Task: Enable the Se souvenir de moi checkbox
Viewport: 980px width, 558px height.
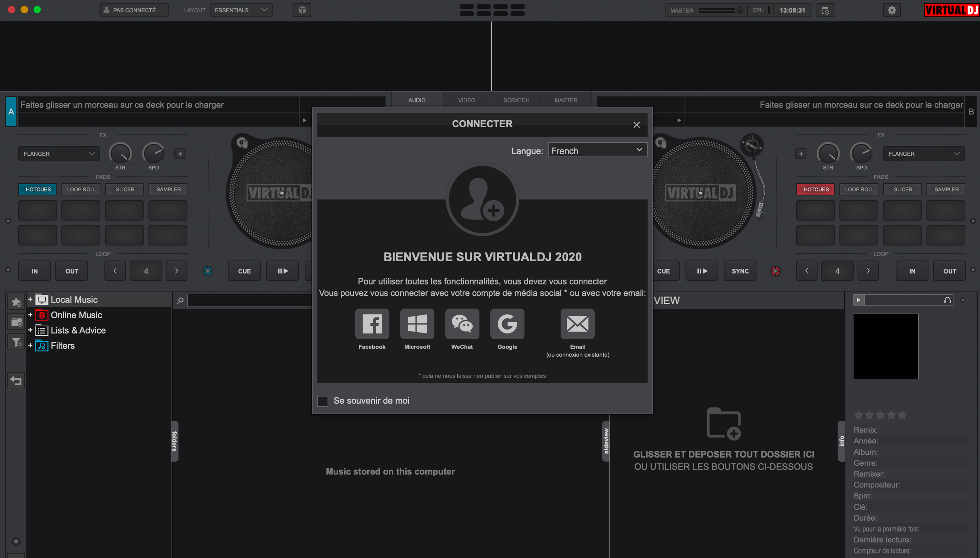Action: point(323,401)
